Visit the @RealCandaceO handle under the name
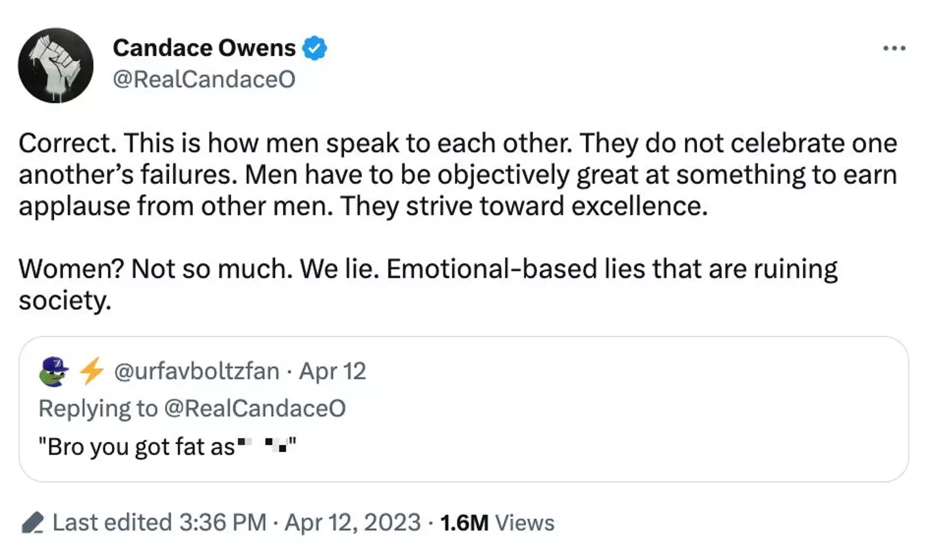926x560 pixels. point(204,79)
